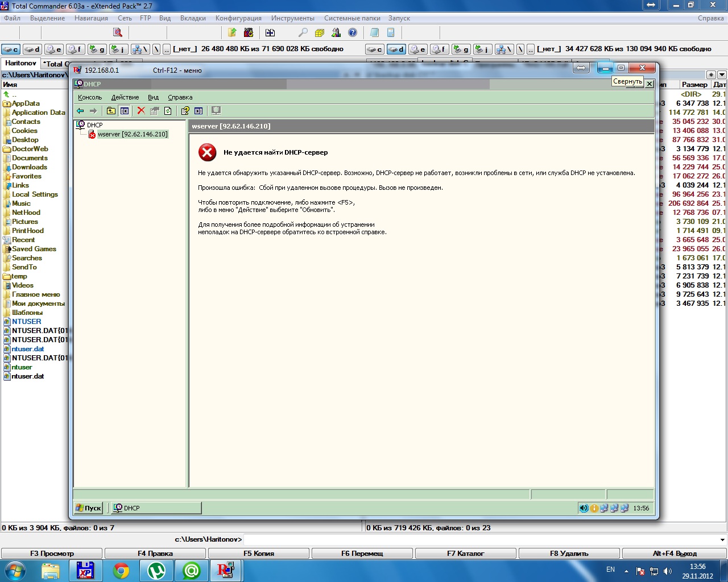This screenshot has width=728, height=582.
Task: Open the Конфигурация menu in Total Commander
Action: 238,18
